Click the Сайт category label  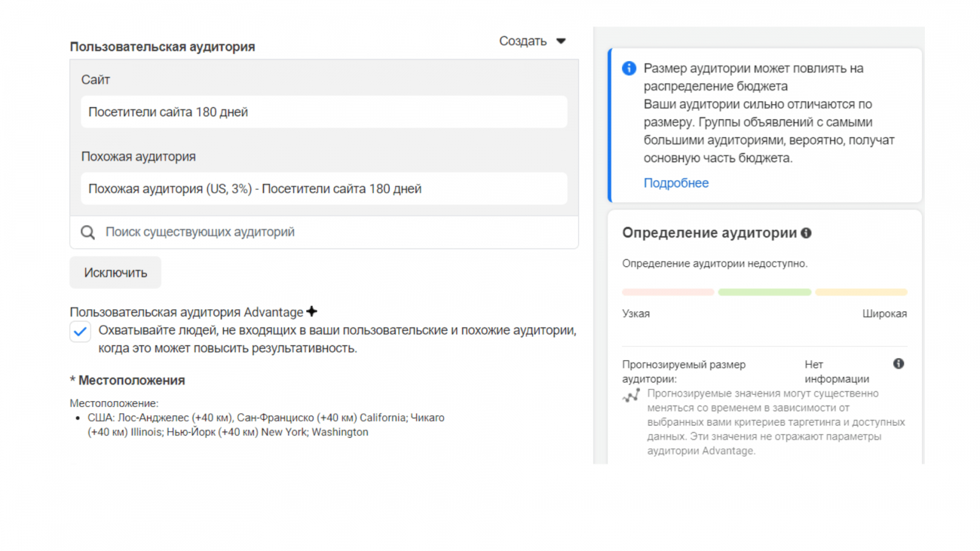(96, 80)
